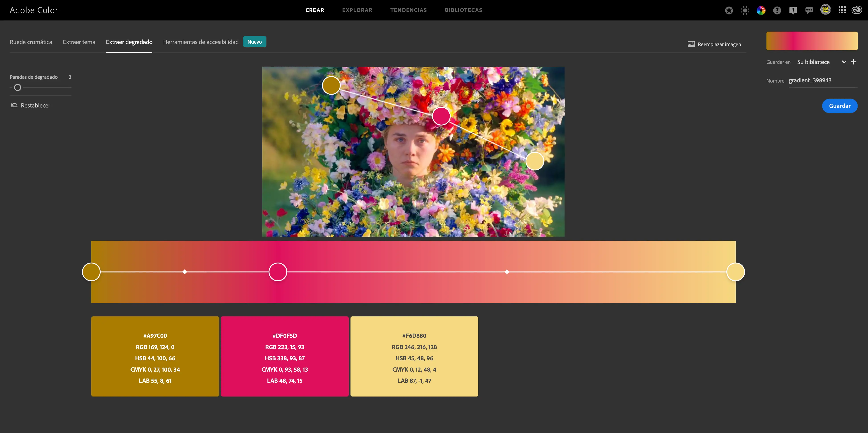Image resolution: width=868 pixels, height=433 pixels.
Task: Open the question mark help icon
Action: tap(777, 10)
